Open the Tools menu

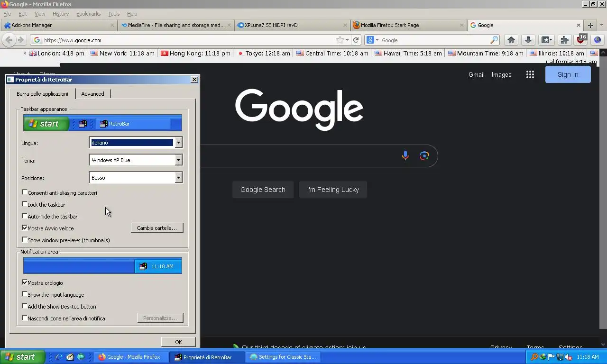(x=114, y=14)
